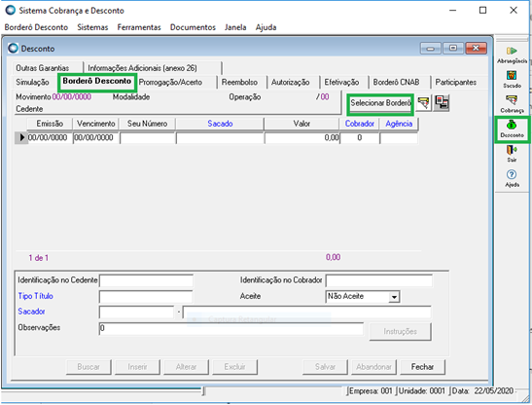
Task: Focus the Observações input field
Action: [231, 328]
